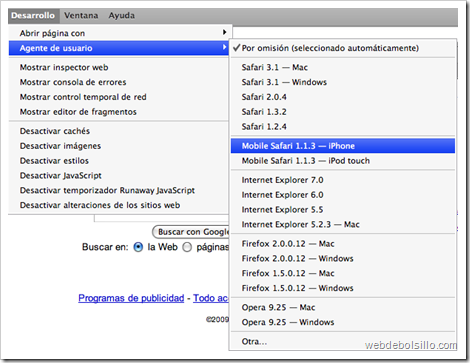This screenshot has height=363, width=470.
Task: Select the páginas radio button
Action: pyautogui.click(x=187, y=247)
